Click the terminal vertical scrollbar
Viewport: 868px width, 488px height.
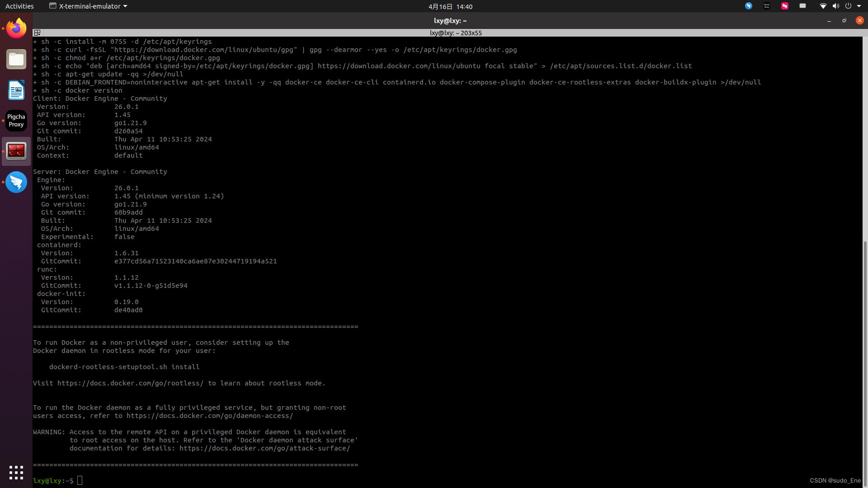865,361
